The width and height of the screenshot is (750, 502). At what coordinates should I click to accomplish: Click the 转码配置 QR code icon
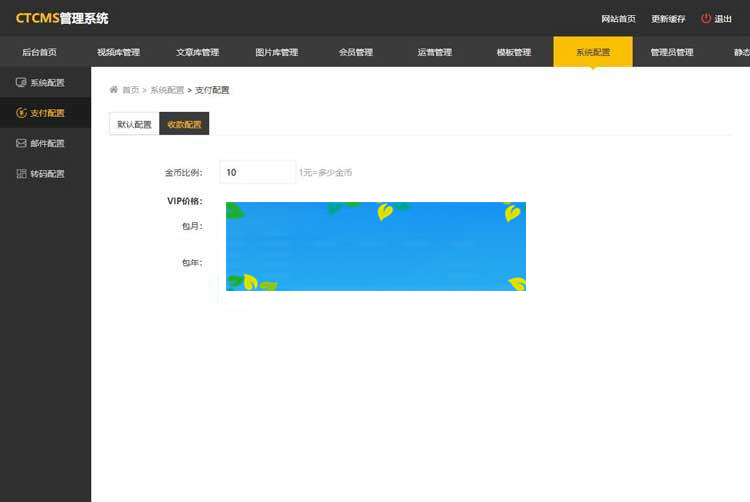21,174
